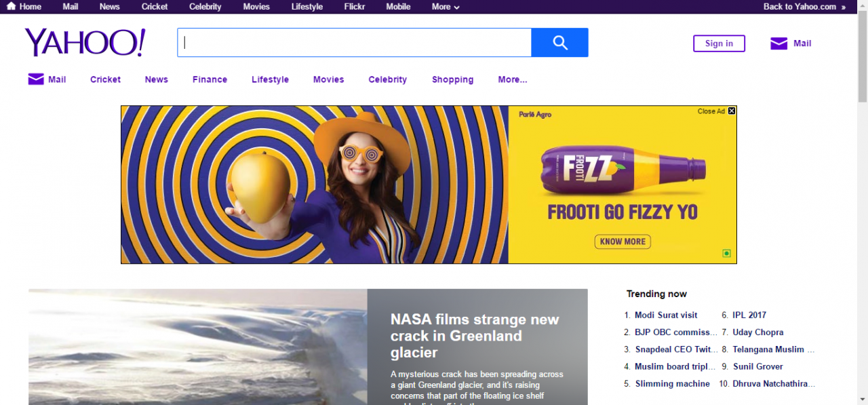
Task: Click the green AdChoices icon in banner
Action: pyautogui.click(x=726, y=254)
